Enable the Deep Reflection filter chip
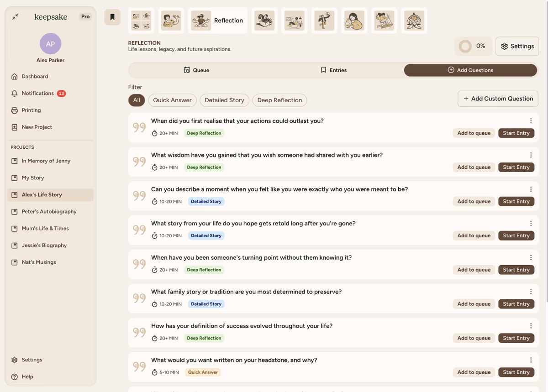This screenshot has width=548, height=392. [279, 100]
